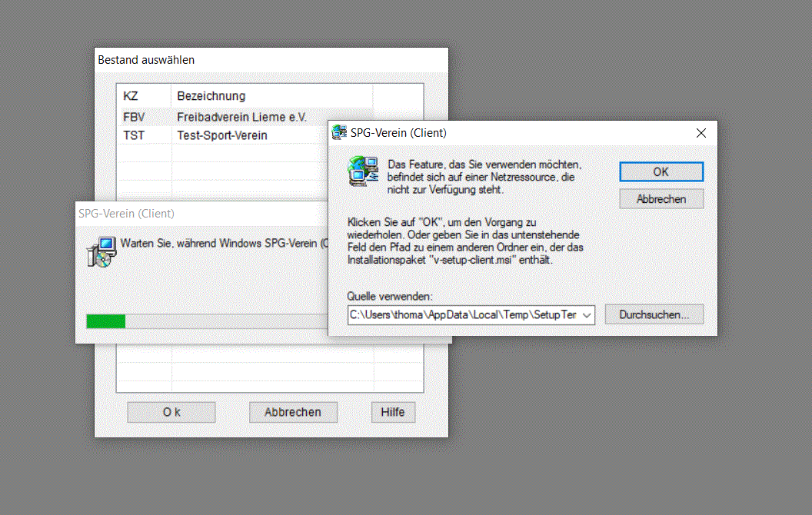Click the network computers icon beside the error message

pyautogui.click(x=362, y=171)
